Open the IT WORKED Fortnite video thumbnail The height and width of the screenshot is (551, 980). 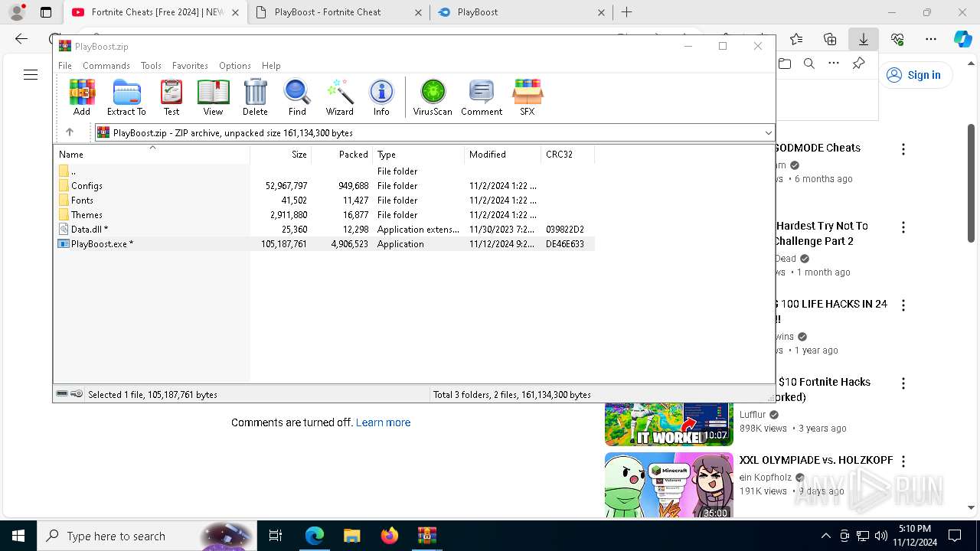point(668,424)
